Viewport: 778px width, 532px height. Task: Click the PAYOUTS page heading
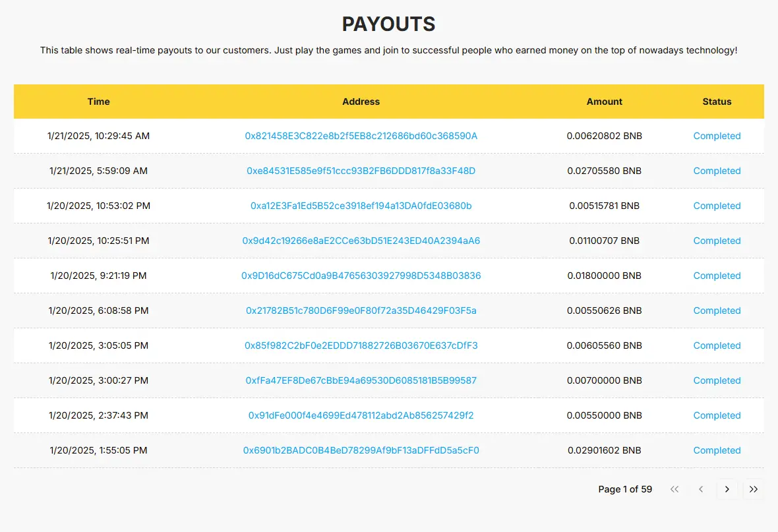(388, 24)
